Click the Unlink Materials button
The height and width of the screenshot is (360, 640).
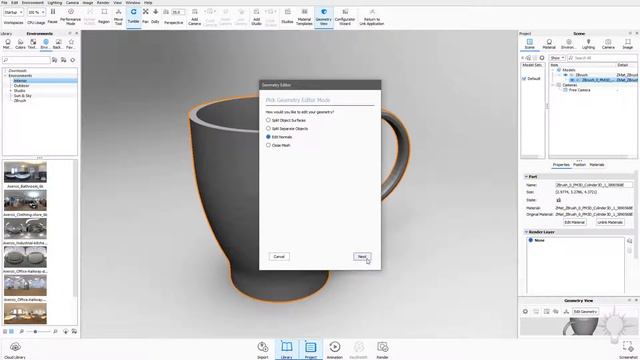[610, 222]
